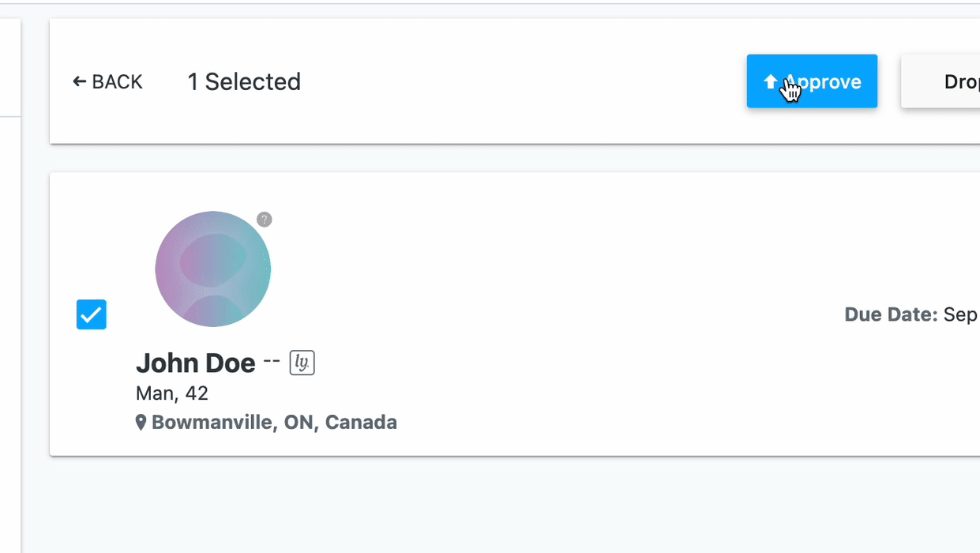Click the 'Man, 42' demographic text
The image size is (980, 553).
pos(172,393)
